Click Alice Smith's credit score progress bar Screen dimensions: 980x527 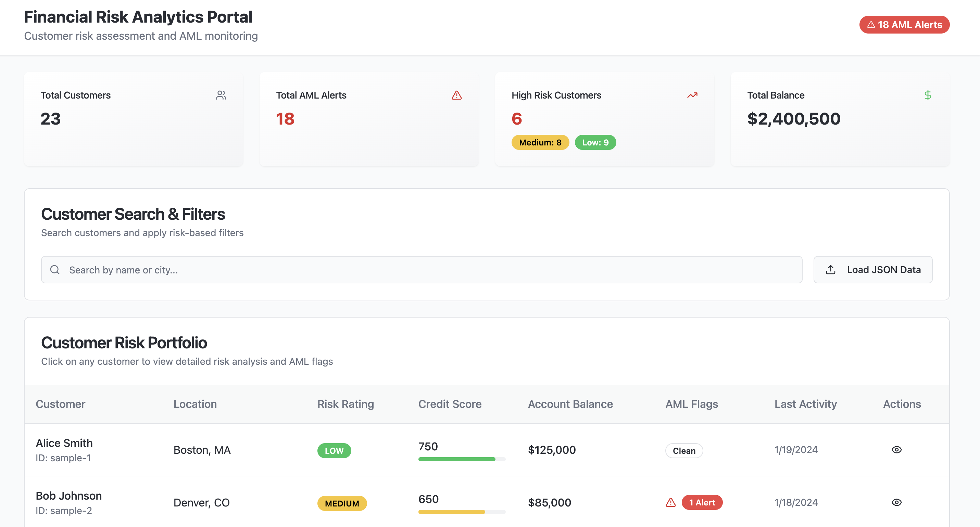coord(462,459)
